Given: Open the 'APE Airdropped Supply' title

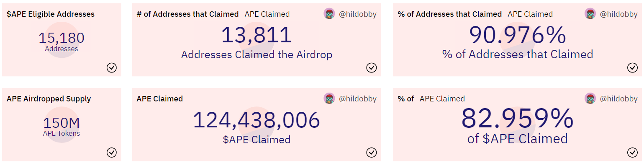Looking at the screenshot, I should click(49, 99).
